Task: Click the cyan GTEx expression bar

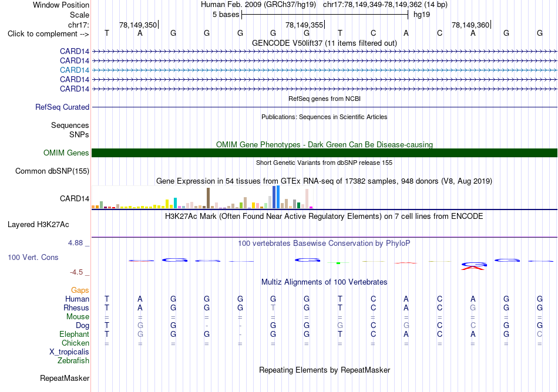Action: pyautogui.click(x=175, y=203)
